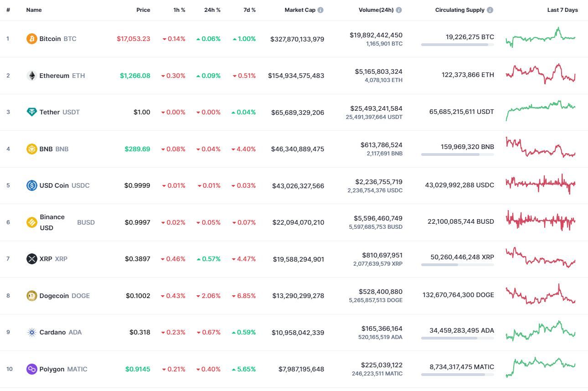Click the Ethereum diamond logo icon
The width and height of the screenshot is (588, 391).
point(31,76)
